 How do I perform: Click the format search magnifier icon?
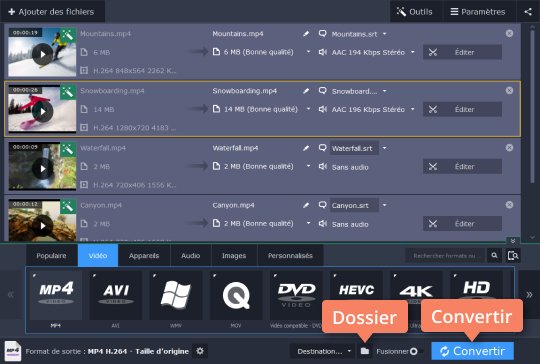tap(495, 256)
